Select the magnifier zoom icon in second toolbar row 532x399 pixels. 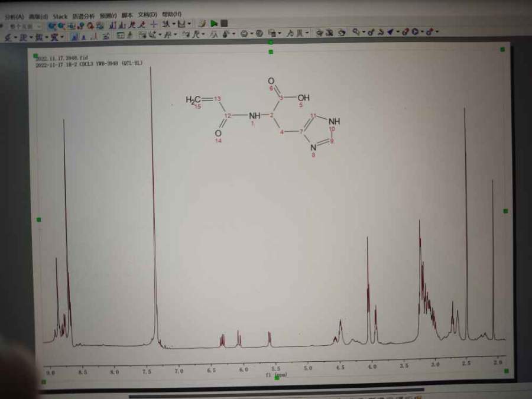355,32
